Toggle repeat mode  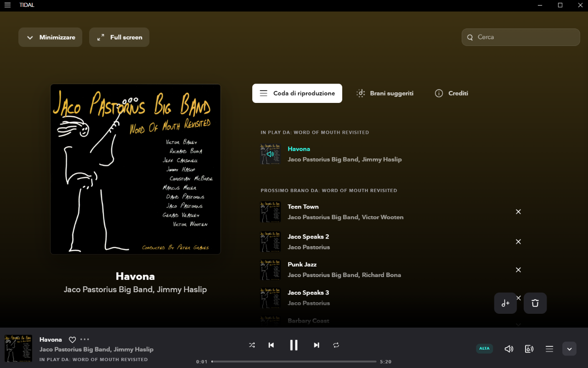336,345
